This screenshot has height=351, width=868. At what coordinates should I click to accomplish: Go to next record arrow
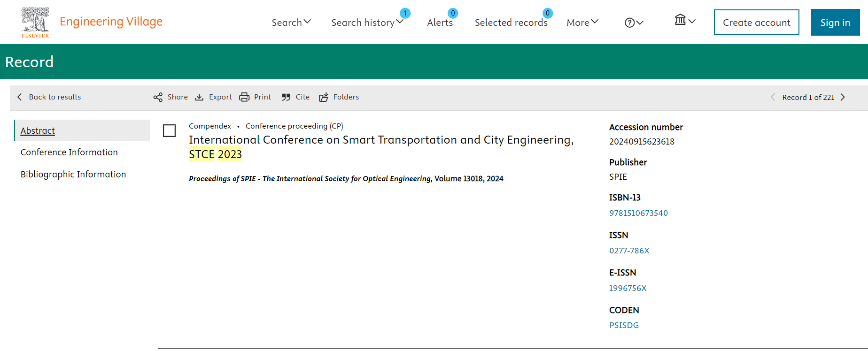pyautogui.click(x=843, y=97)
